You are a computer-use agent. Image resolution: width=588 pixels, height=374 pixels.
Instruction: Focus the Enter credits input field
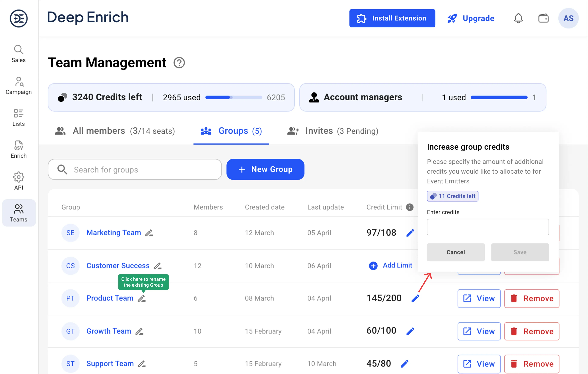[x=488, y=227]
